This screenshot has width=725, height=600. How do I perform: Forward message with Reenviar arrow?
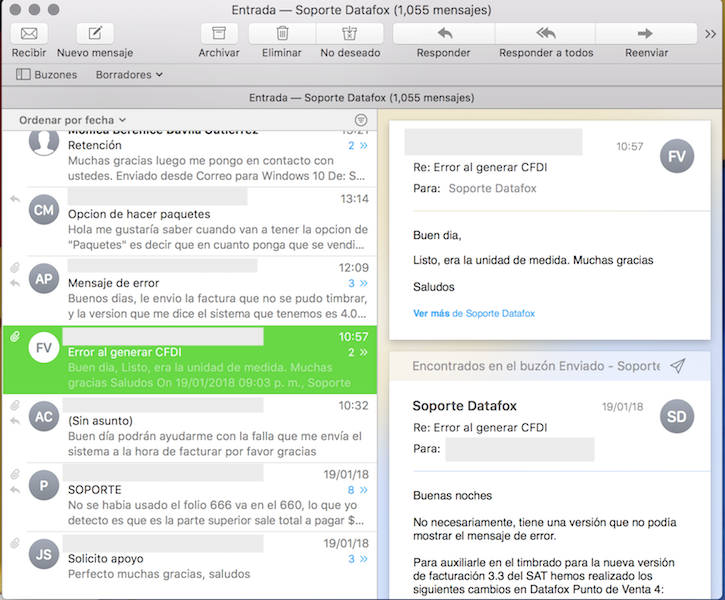[x=646, y=33]
